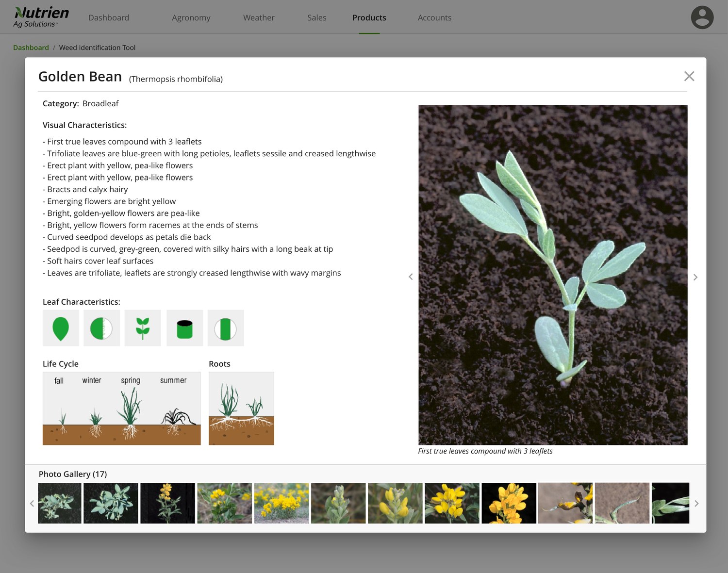Click the teardrop leaf shape icon
728x573 pixels.
61,328
